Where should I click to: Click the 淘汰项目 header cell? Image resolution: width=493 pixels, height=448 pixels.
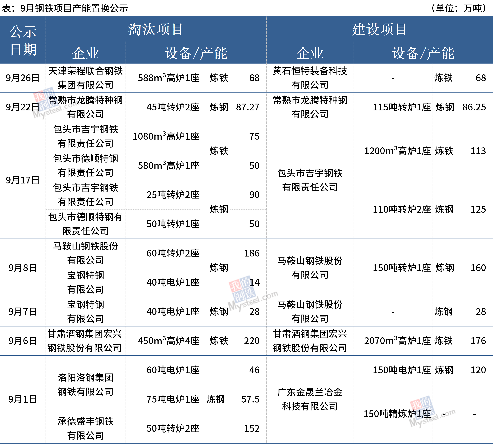tap(155, 29)
